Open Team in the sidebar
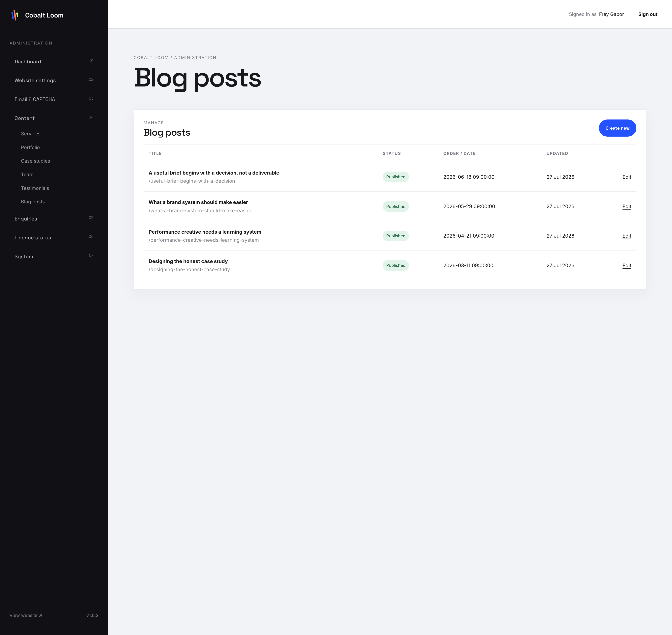This screenshot has height=635, width=672. click(x=27, y=174)
